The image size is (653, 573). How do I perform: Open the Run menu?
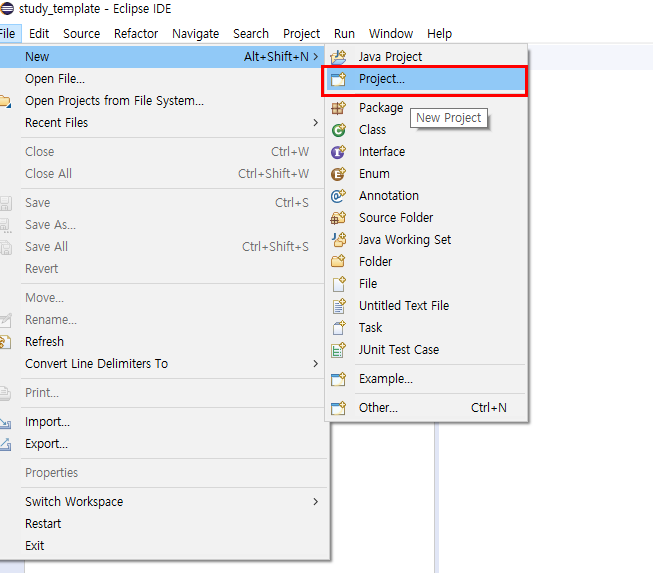click(344, 34)
